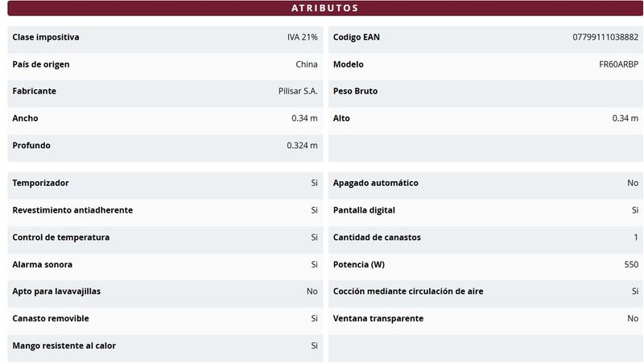Click the Alto row label
This screenshot has height=364, width=644.
(341, 118)
